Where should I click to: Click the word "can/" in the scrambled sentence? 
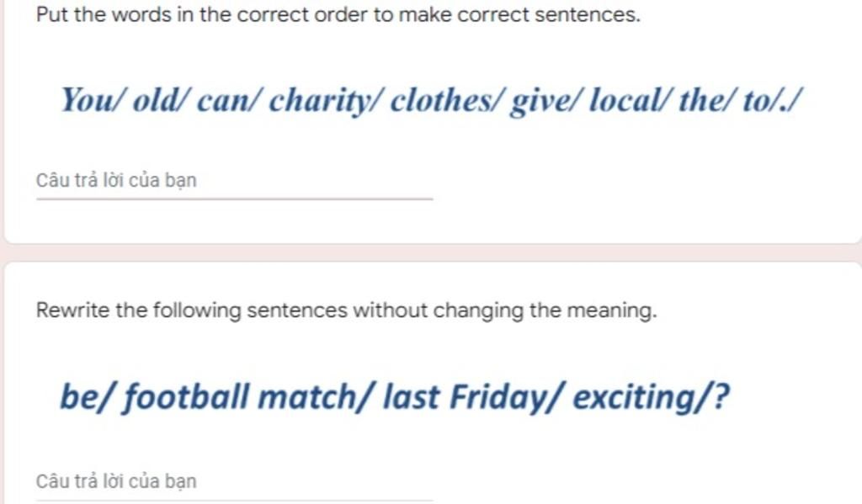tap(229, 102)
